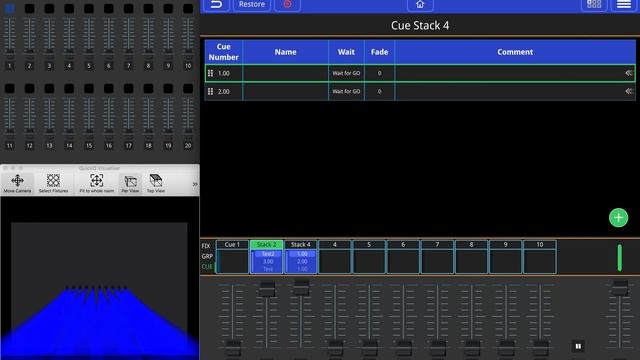Select the Select Fixtures tool
This screenshot has width=640, height=360.
pos(53,183)
